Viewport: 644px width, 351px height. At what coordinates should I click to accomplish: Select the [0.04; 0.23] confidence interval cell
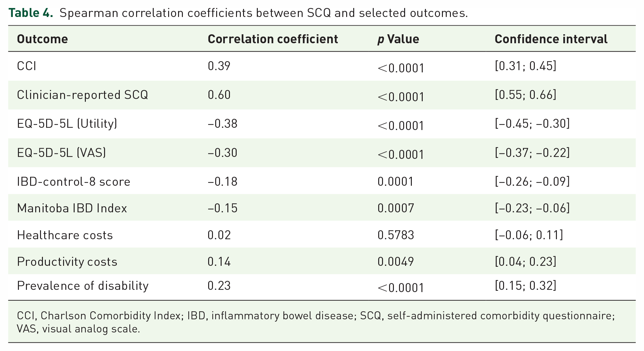tap(526, 262)
